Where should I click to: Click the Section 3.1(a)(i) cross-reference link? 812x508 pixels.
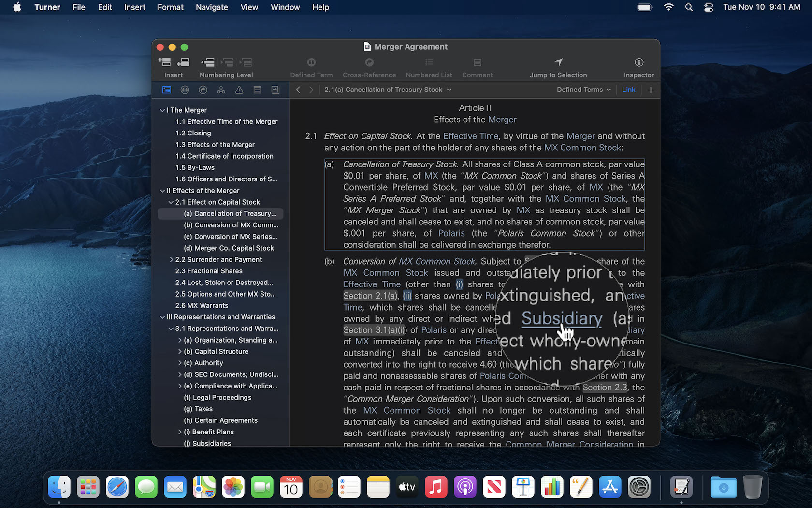click(x=375, y=330)
